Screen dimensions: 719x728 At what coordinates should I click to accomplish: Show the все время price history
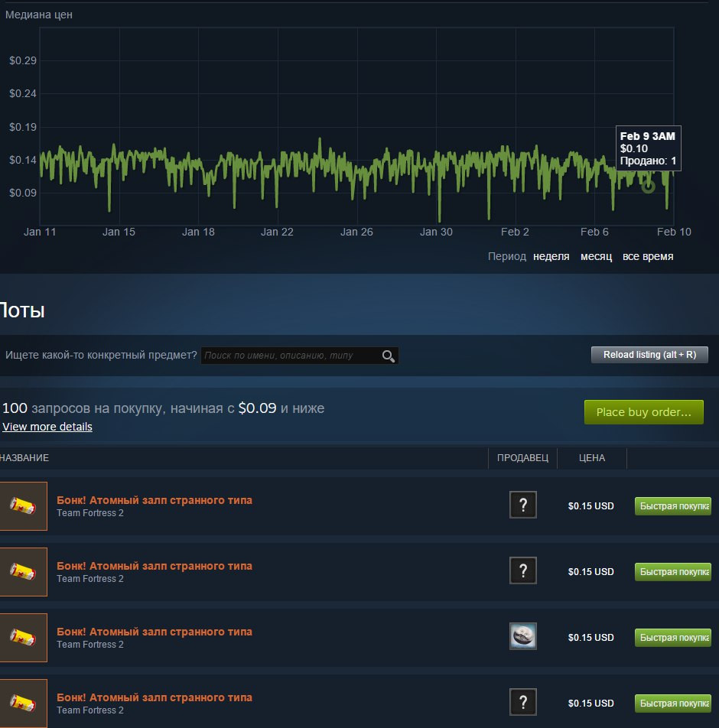point(648,256)
